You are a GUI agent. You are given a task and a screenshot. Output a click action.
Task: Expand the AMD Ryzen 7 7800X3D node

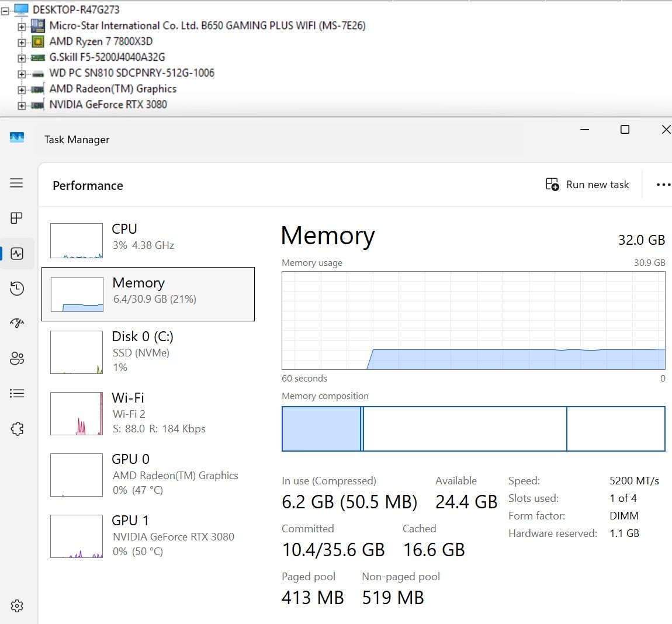tap(22, 43)
